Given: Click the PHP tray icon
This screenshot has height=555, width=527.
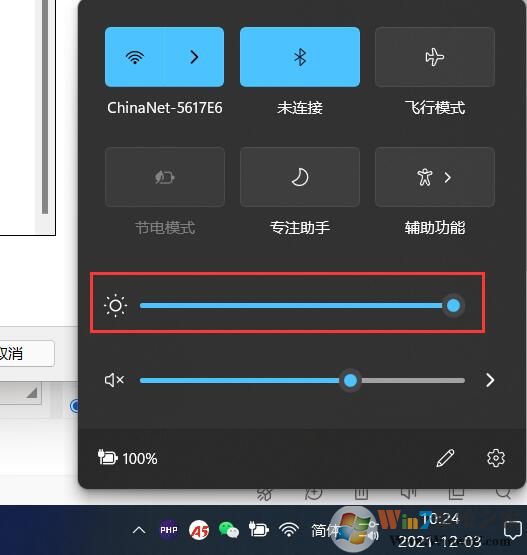Looking at the screenshot, I should point(169,530).
